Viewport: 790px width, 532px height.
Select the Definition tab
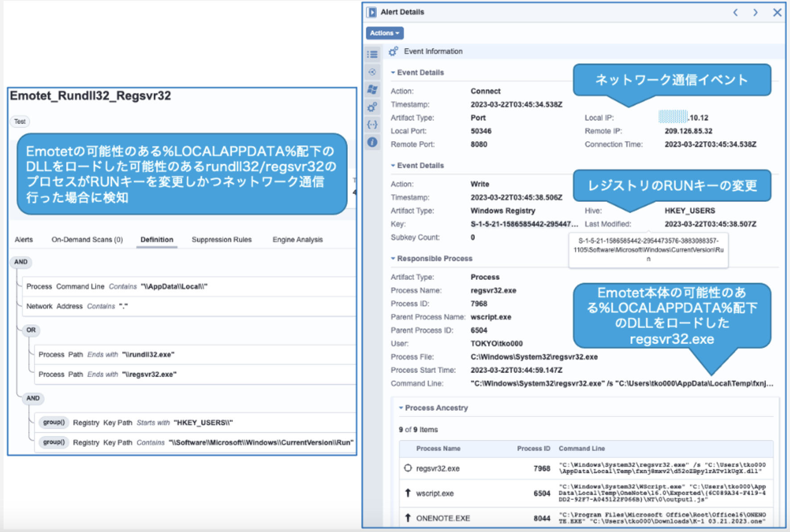[x=157, y=239]
